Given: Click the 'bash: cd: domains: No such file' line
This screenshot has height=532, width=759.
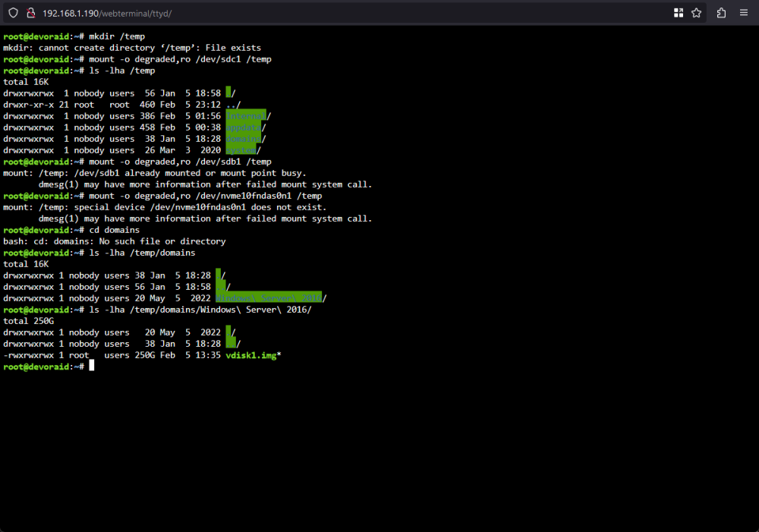Looking at the screenshot, I should pyautogui.click(x=115, y=241).
